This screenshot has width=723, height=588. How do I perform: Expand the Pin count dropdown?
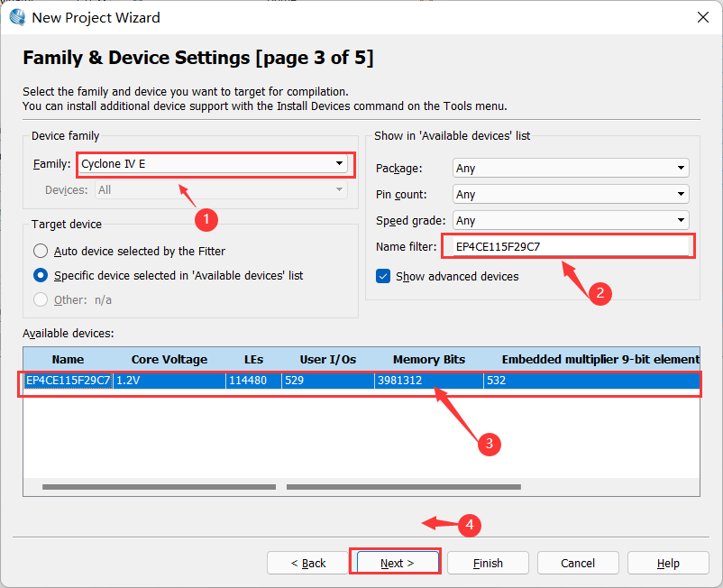[x=571, y=194]
